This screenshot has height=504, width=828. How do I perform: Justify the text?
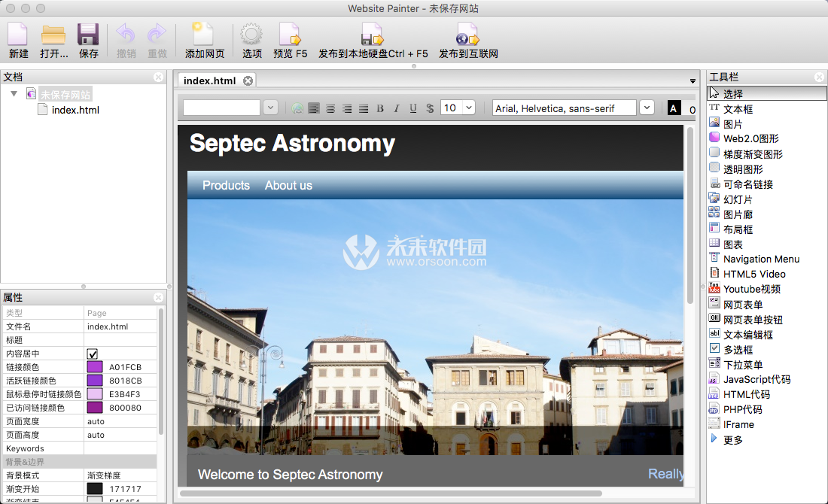click(364, 108)
